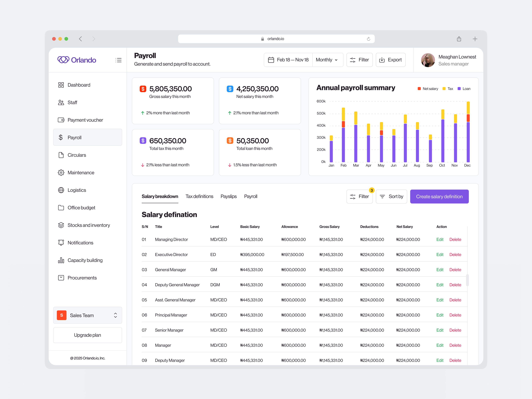
Task: Click the Payment voucher icon
Action: click(61, 120)
